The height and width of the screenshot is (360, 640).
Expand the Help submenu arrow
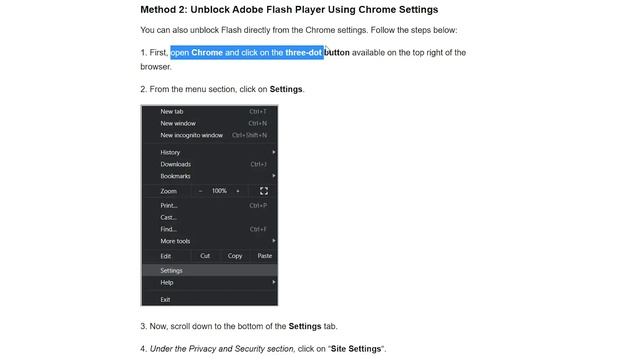273,282
